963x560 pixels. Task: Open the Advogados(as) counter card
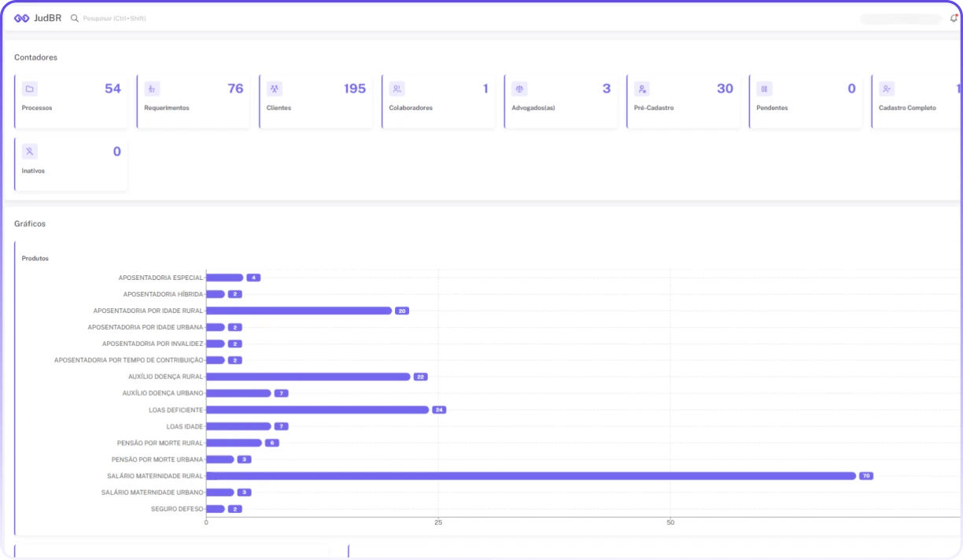pos(560,101)
